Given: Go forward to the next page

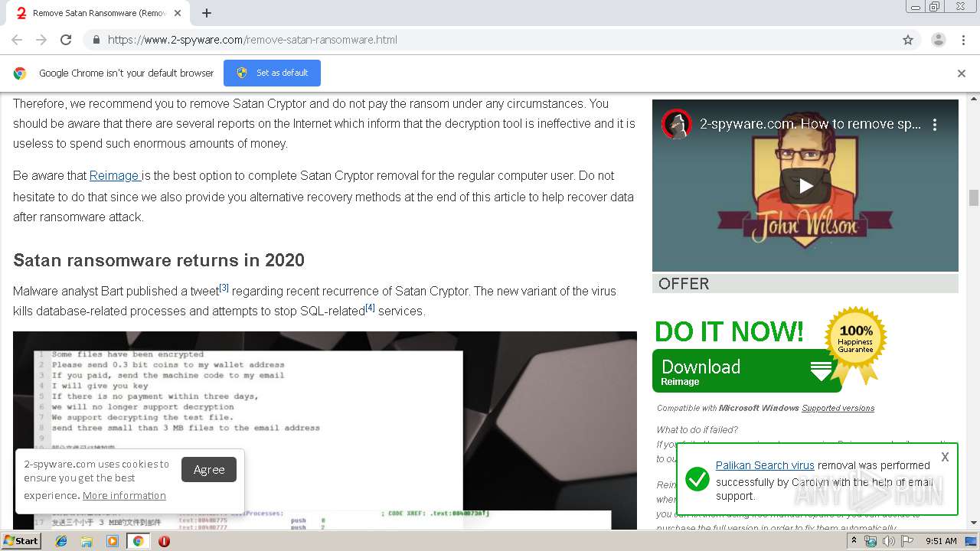Looking at the screenshot, I should [x=41, y=40].
